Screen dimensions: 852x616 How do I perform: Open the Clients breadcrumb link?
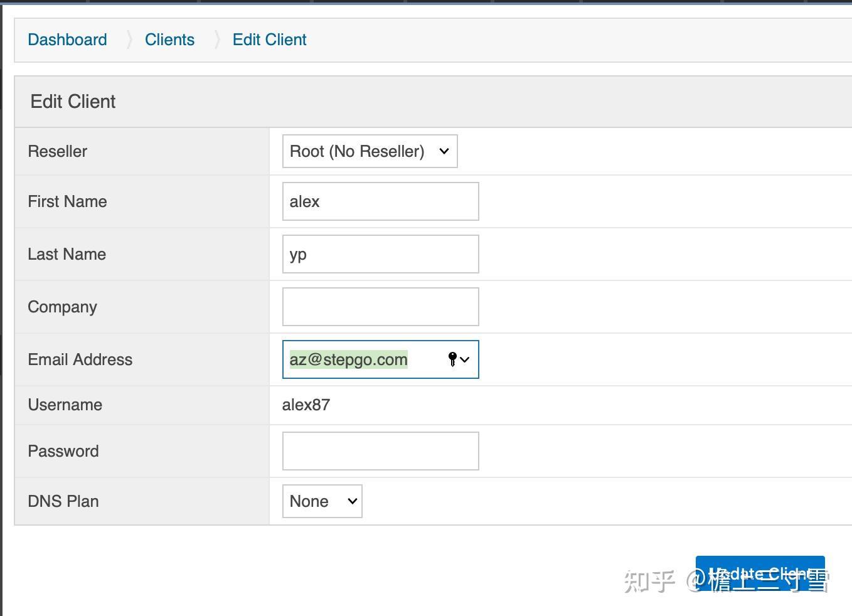(x=169, y=40)
